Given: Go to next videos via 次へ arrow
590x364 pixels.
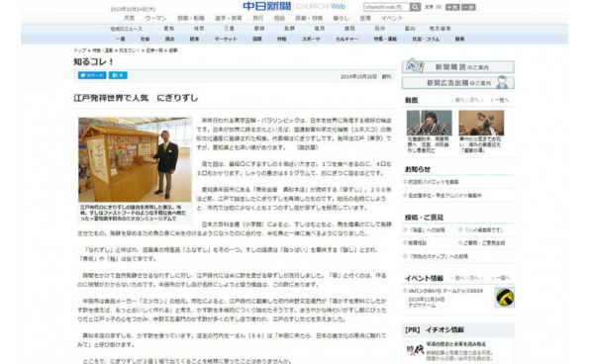Looking at the screenshot, I should 476,100.
